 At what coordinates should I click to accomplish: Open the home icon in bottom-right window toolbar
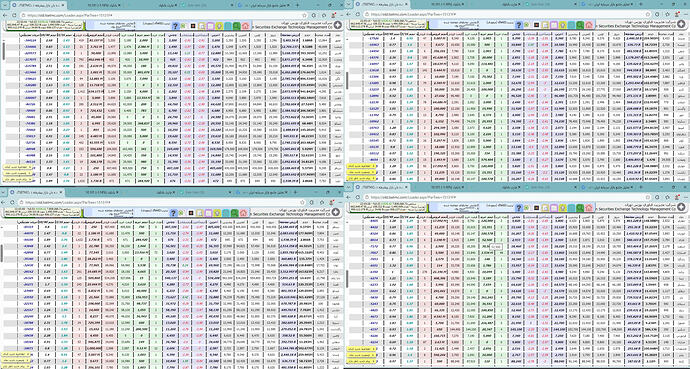tap(589, 208)
